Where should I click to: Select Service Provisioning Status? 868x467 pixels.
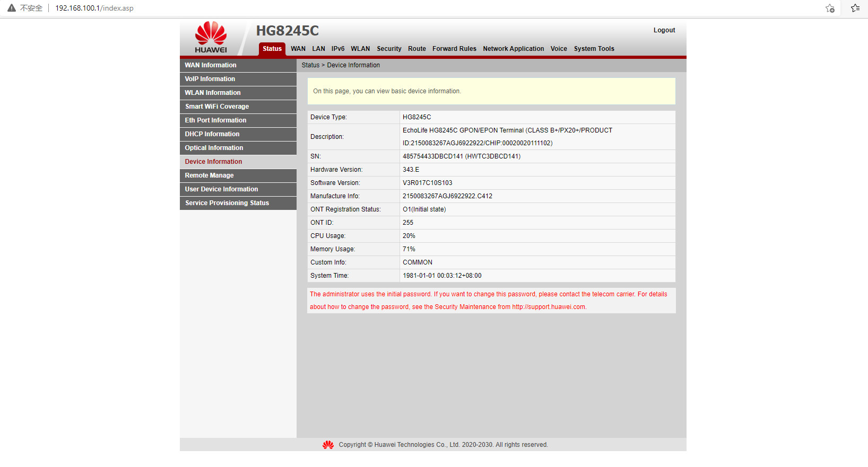coord(227,203)
